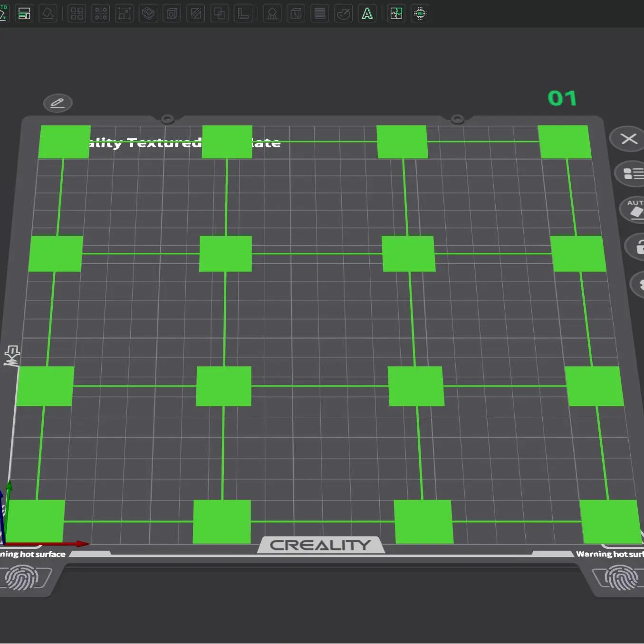Select the green square above the CREALITY logo's left
Viewport: 644px width, 644px height.
click(222, 521)
